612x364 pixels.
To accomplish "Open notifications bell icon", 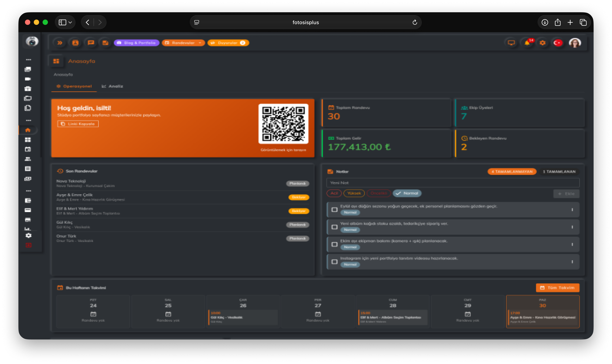I will pos(527,43).
